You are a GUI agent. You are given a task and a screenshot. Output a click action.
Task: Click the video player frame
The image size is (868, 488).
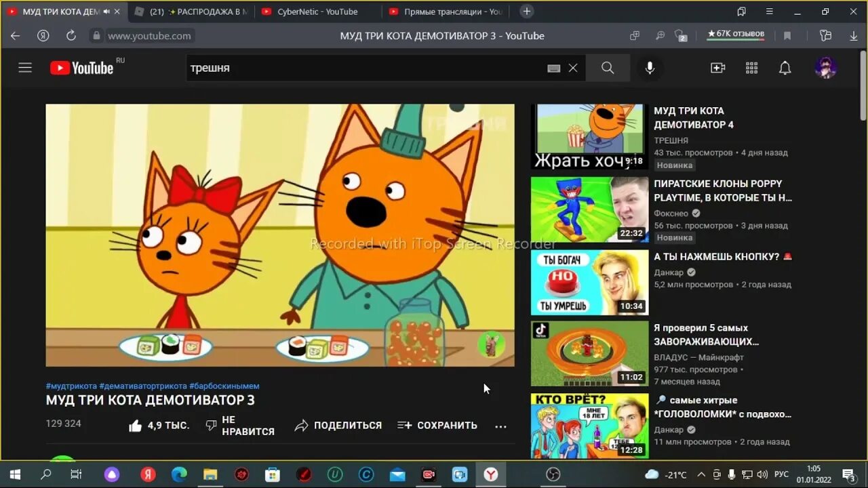point(280,235)
